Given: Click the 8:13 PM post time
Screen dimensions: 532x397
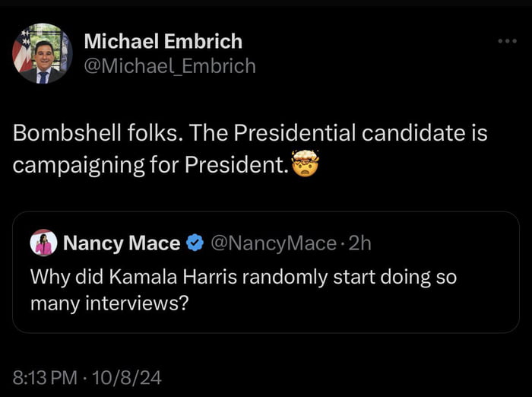Looking at the screenshot, I should 45,376.
